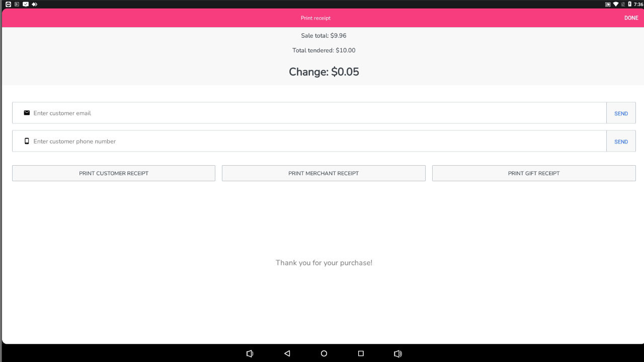Click DONE to close the receipt screen
Viewport: 644px width, 362px height.
click(x=631, y=18)
